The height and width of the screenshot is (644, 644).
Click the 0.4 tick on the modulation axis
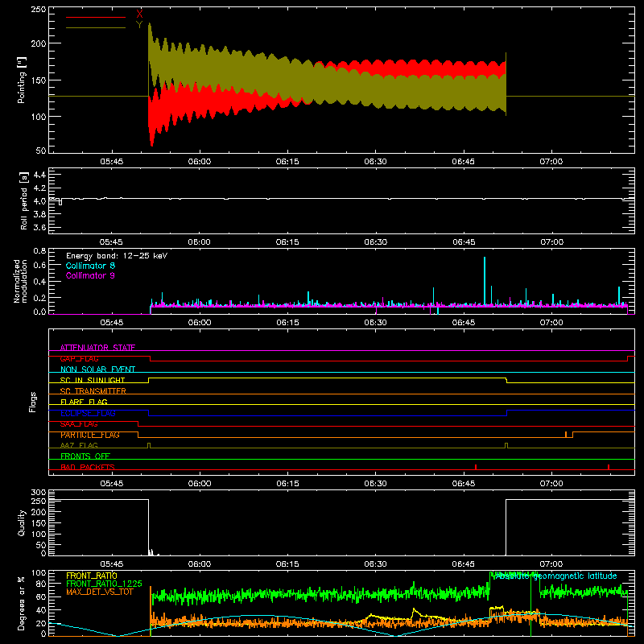point(39,282)
